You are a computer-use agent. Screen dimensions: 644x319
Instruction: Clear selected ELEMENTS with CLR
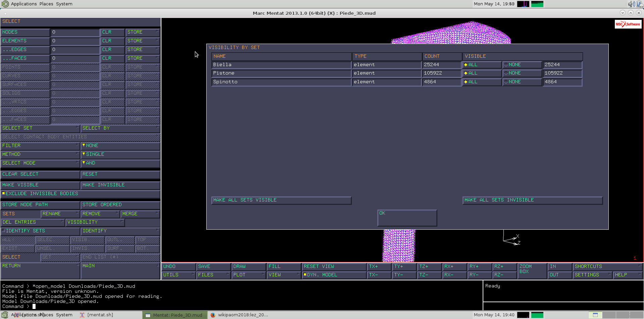[x=112, y=41]
